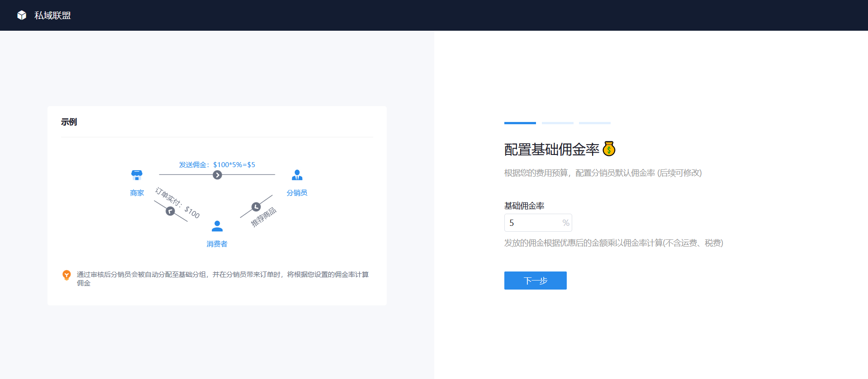
Task: Click the 基础佣金率 input field
Action: [x=538, y=223]
